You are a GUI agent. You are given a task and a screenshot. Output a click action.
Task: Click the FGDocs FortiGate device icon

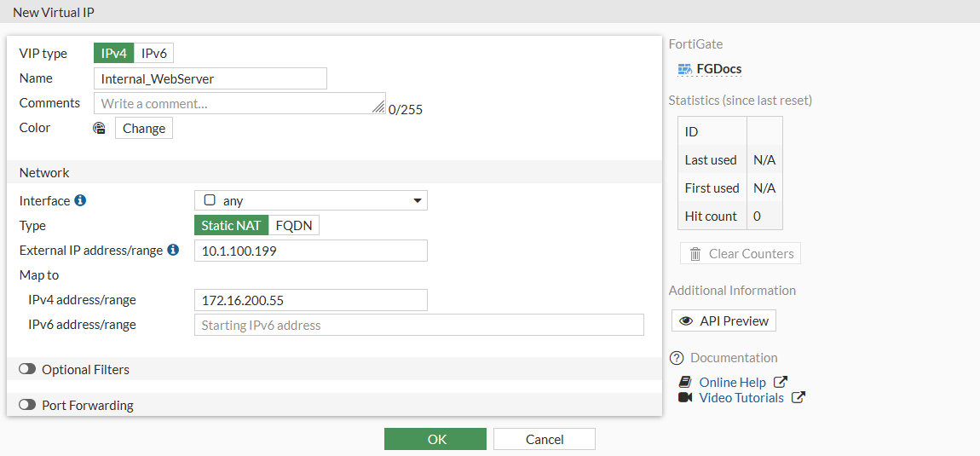pyautogui.click(x=684, y=69)
